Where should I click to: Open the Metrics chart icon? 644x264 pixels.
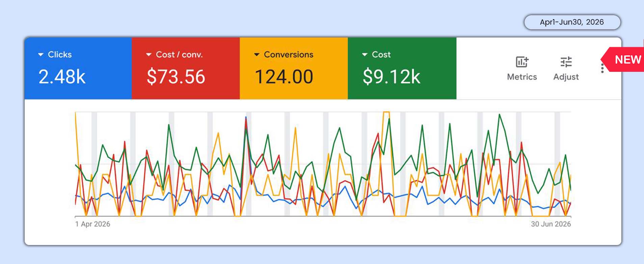pos(522,62)
